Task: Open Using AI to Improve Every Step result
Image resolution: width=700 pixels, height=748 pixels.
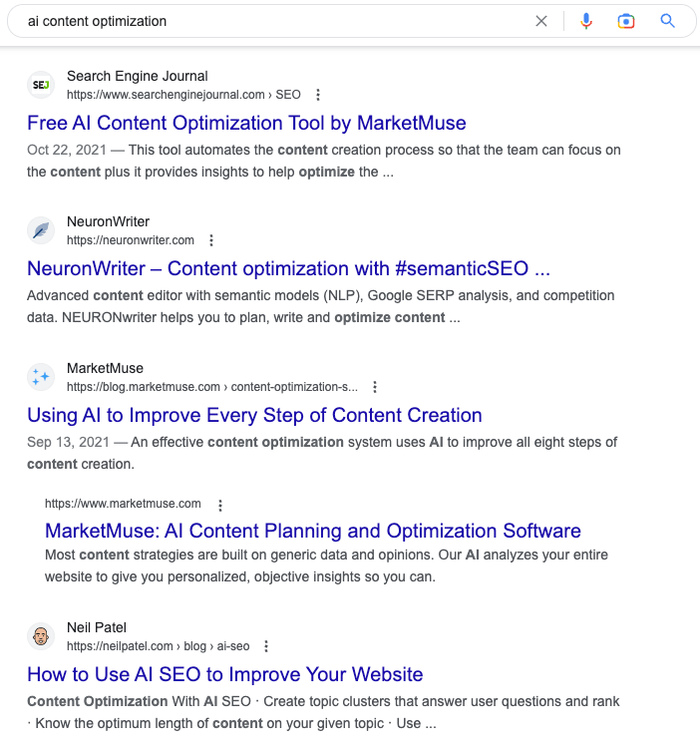Action: (254, 415)
